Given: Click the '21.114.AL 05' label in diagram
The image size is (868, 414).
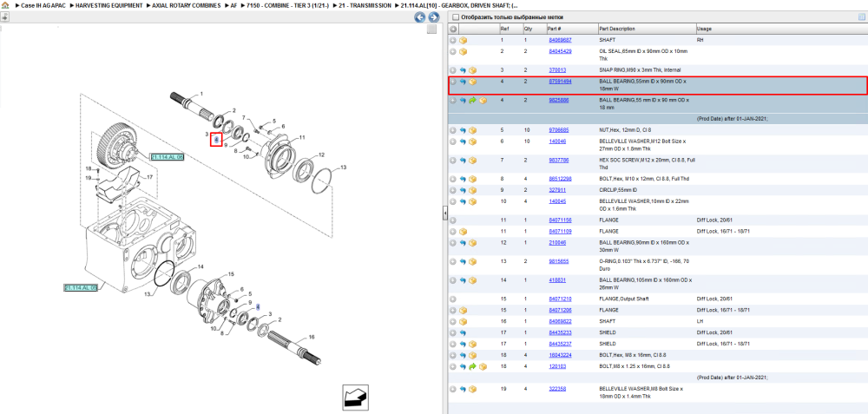Looking at the screenshot, I should point(81,288).
